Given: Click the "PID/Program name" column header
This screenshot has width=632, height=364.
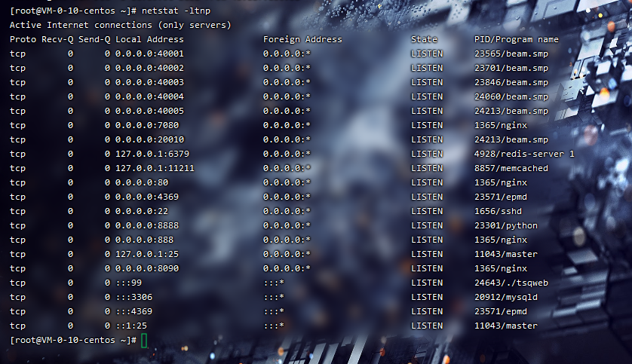Looking at the screenshot, I should tap(516, 39).
